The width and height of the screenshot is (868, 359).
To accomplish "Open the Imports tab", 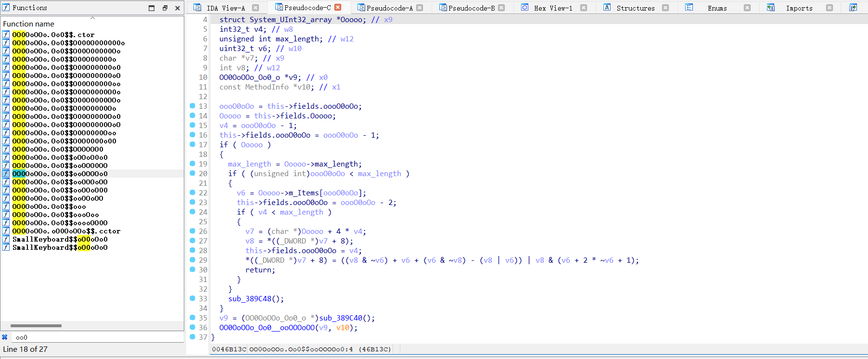I will 799,8.
